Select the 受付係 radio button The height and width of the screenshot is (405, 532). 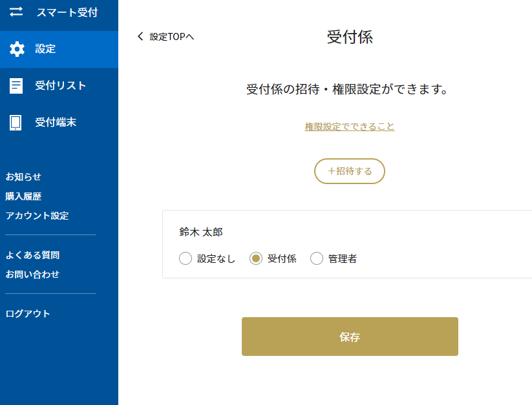[256, 258]
